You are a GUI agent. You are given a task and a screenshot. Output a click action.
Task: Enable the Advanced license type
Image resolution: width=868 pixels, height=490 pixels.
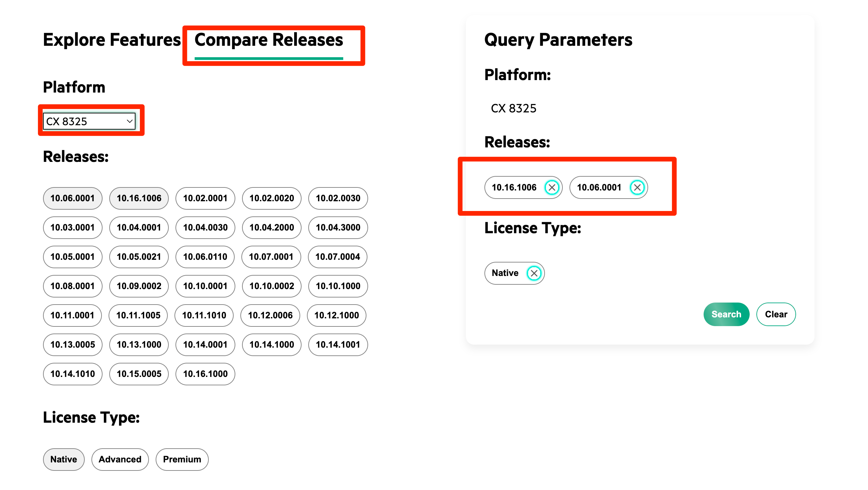coord(120,459)
